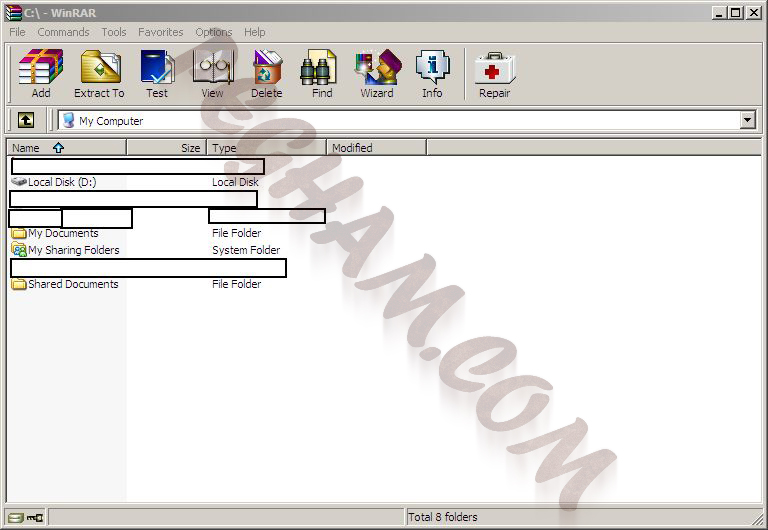The width and height of the screenshot is (768, 530).
Task: Sort list by Size column header
Action: click(167, 147)
